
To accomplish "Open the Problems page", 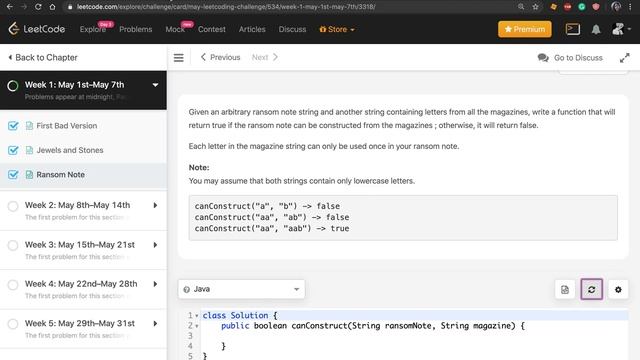I will coord(136,29).
